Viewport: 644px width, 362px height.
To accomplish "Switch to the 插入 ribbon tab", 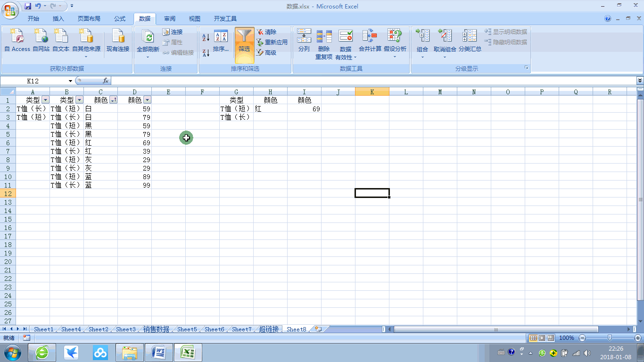I will point(58,19).
